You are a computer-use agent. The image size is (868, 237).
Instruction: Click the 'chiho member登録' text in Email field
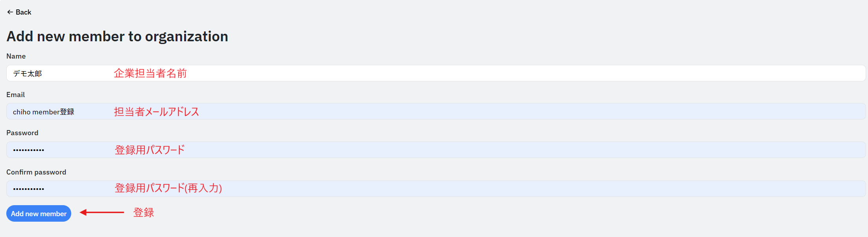[43, 112]
